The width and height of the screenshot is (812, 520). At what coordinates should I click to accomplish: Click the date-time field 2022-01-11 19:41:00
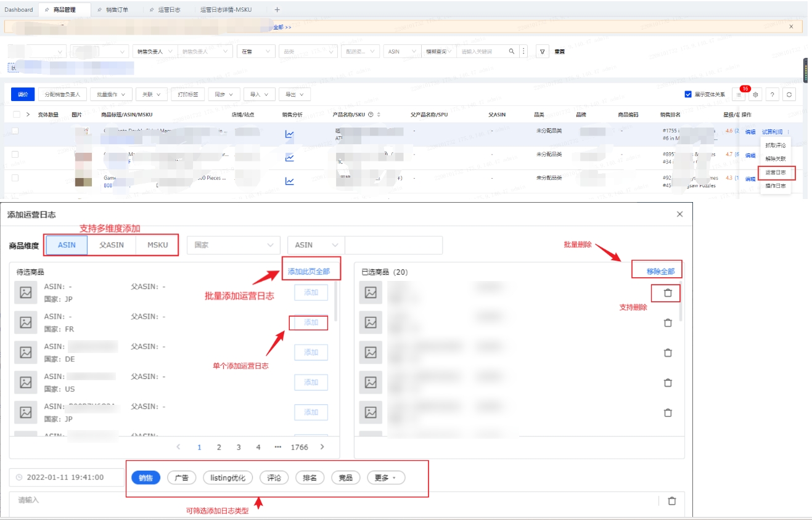[x=67, y=477]
